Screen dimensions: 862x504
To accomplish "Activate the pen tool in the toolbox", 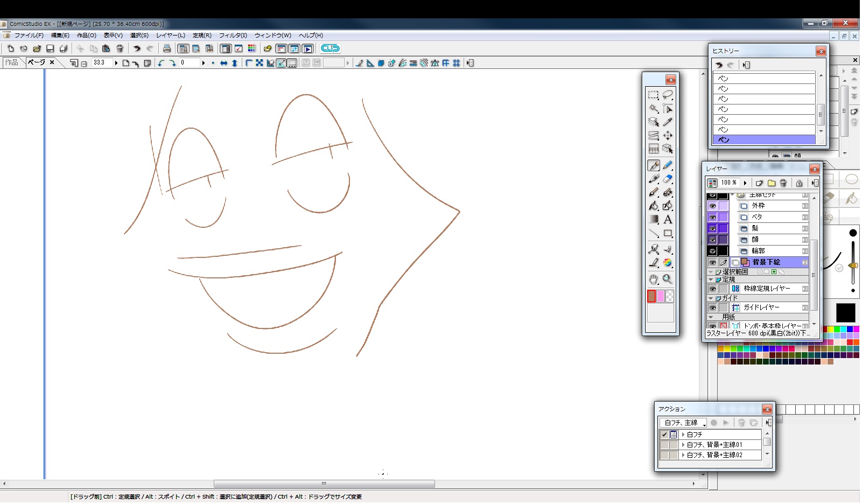I will point(653,165).
